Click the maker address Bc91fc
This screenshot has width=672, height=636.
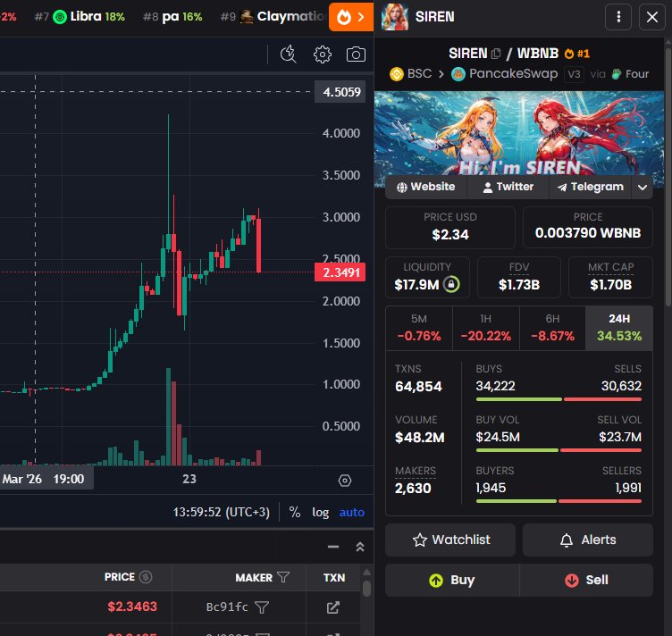click(x=227, y=607)
